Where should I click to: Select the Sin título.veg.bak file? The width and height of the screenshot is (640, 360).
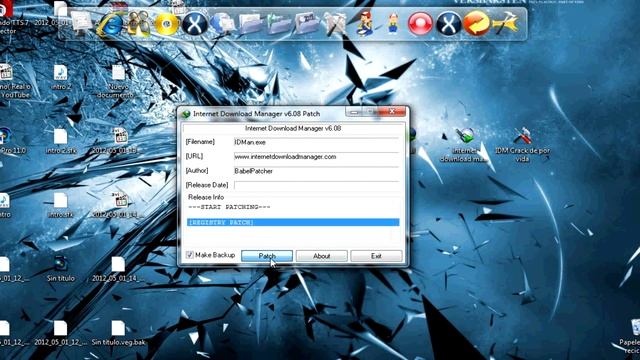(118, 333)
